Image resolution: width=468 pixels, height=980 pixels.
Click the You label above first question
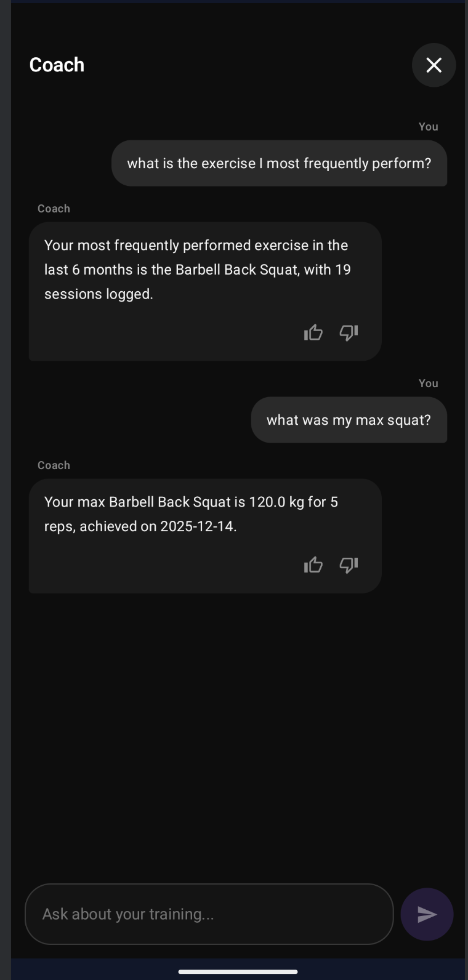click(x=428, y=127)
